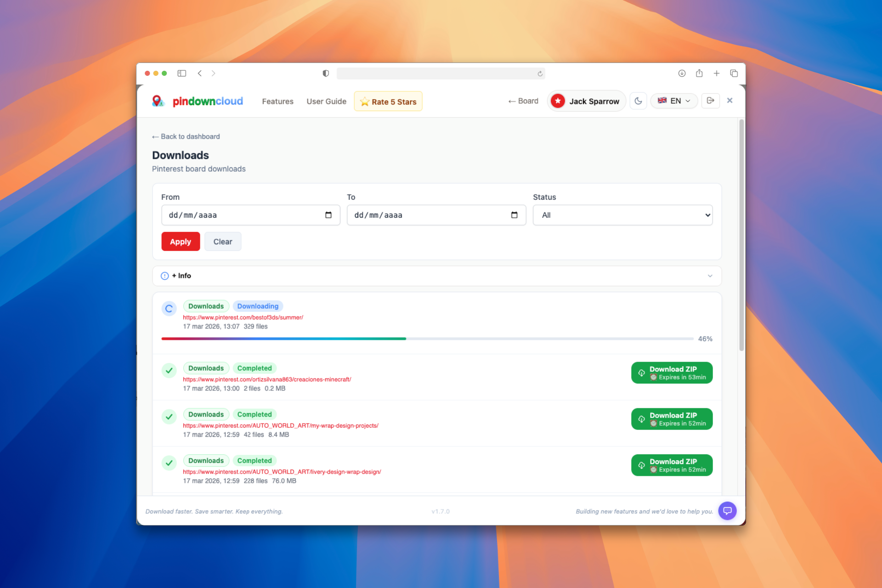
Task: Download ZIP for livery-design-wrap-design board
Action: 672,465
